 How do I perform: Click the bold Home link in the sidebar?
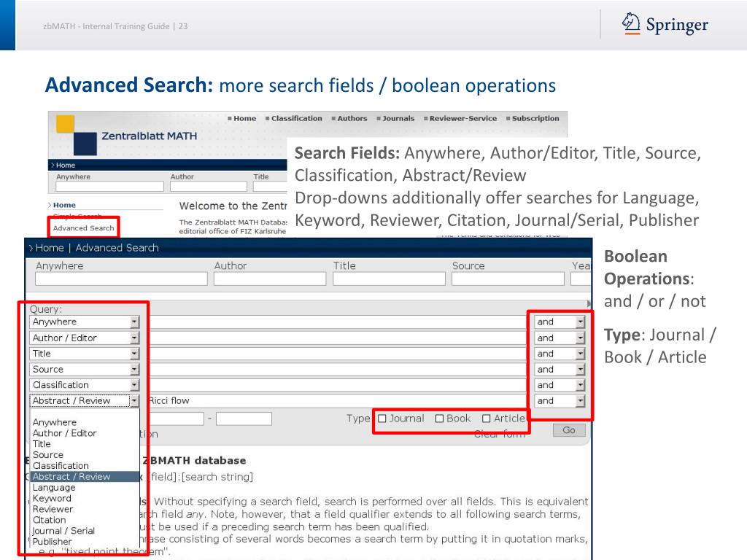tap(64, 205)
